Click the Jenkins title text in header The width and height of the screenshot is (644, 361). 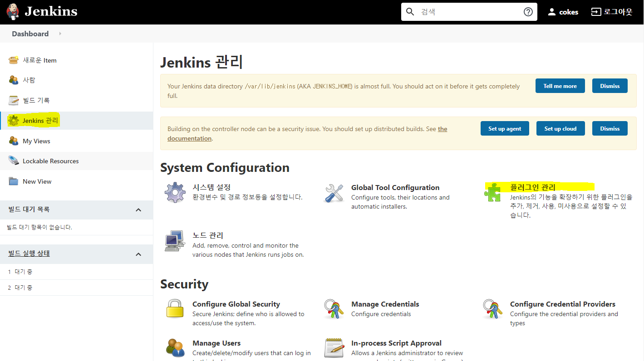51,11
